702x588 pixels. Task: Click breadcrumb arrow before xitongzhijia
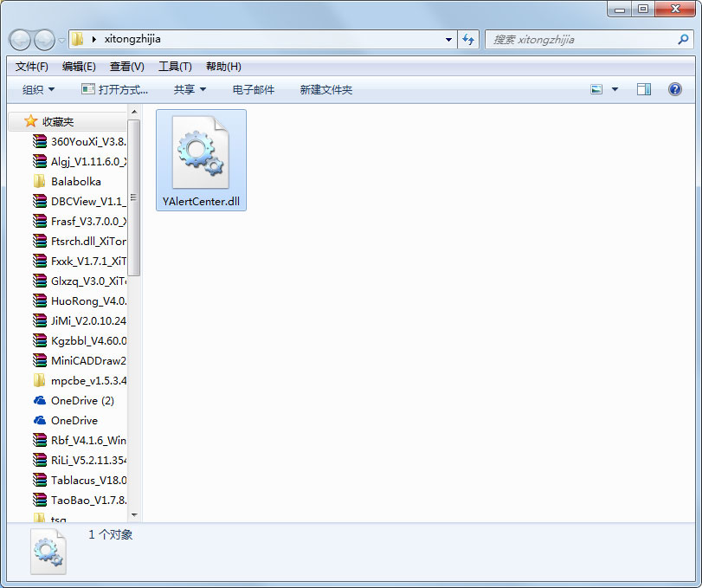(x=94, y=40)
